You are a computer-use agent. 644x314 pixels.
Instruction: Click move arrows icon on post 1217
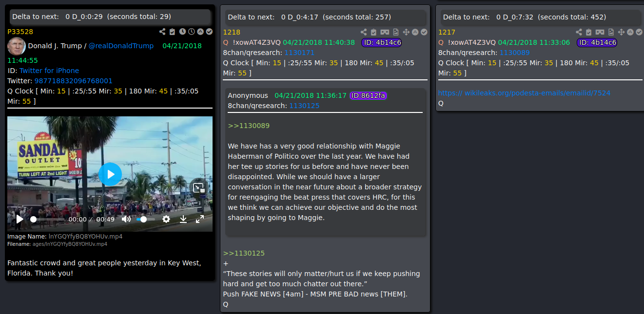click(621, 32)
